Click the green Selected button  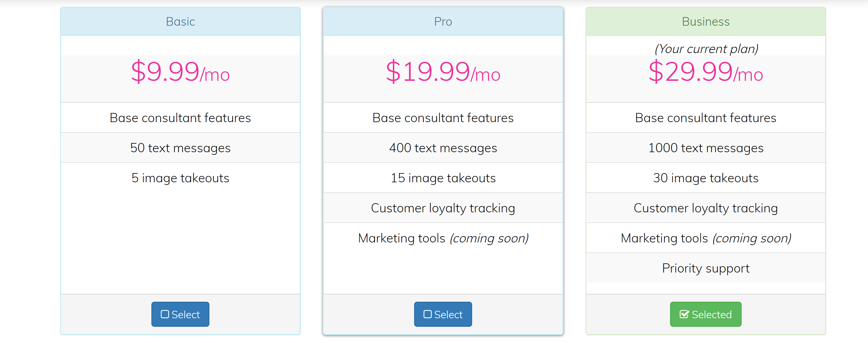[x=705, y=314]
